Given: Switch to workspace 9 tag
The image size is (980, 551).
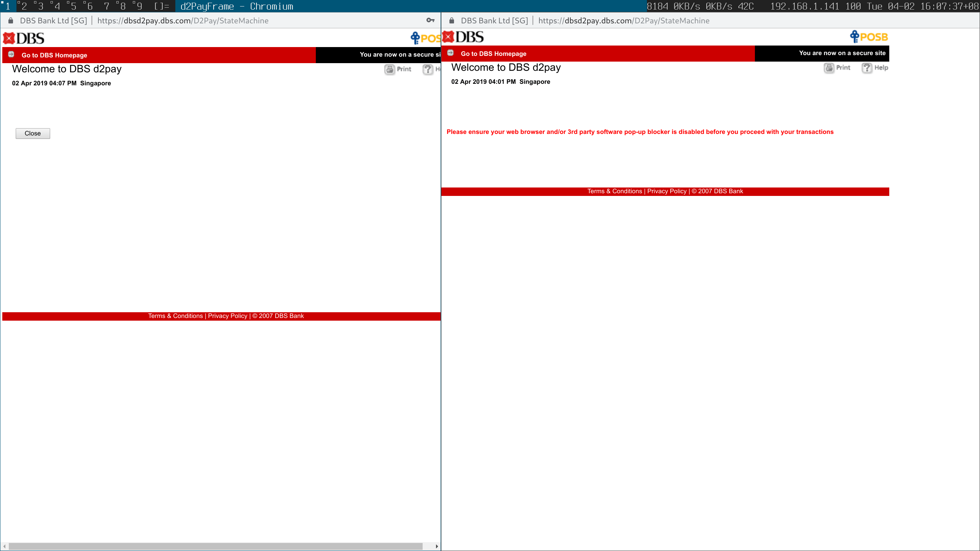Looking at the screenshot, I should click(139, 6).
